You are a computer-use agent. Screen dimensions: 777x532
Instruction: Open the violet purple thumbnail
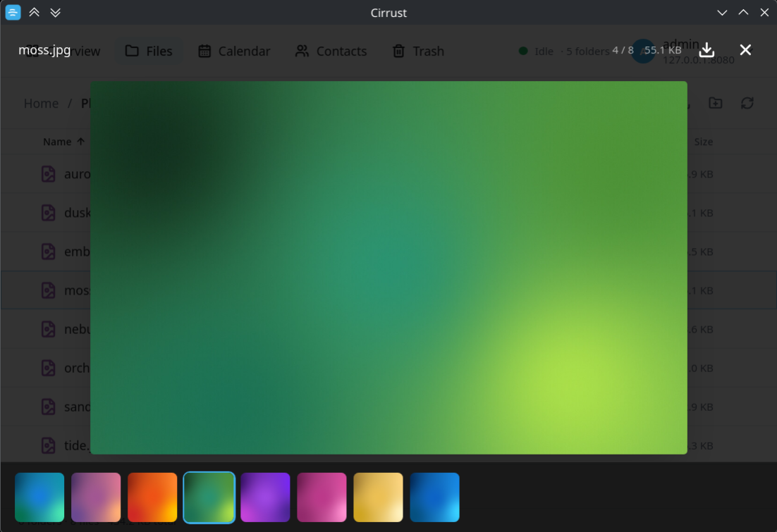tap(266, 497)
